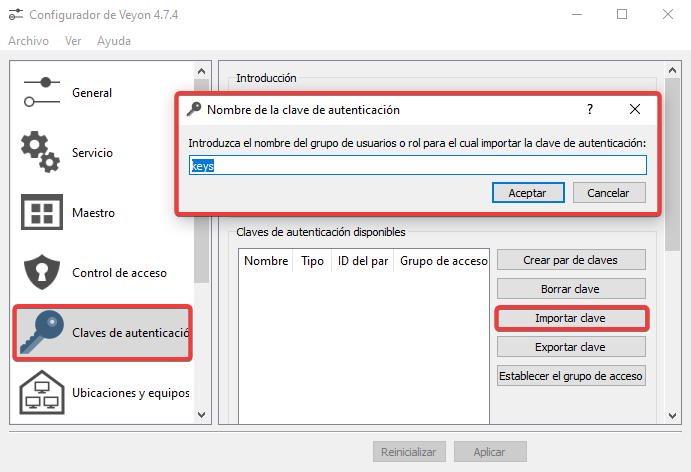Image resolution: width=691 pixels, height=472 pixels.
Task: Open the Archivo menu
Action: tap(28, 41)
